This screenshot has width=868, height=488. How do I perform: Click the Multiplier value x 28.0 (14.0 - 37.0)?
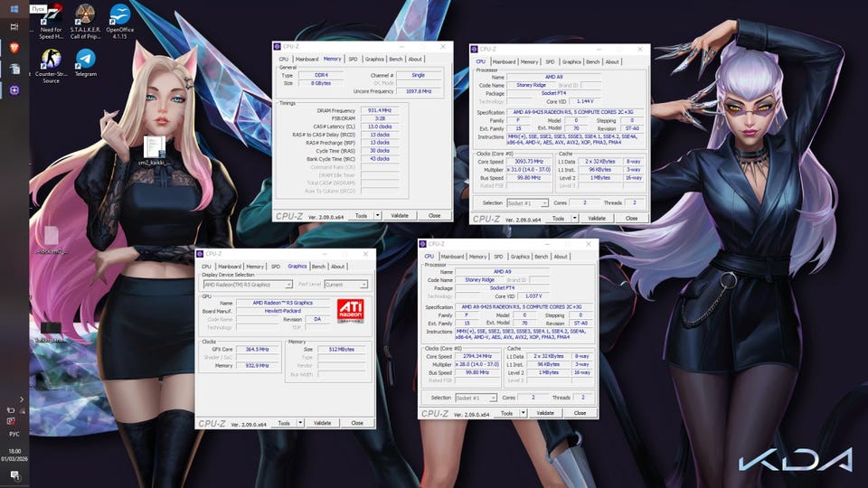(477, 364)
